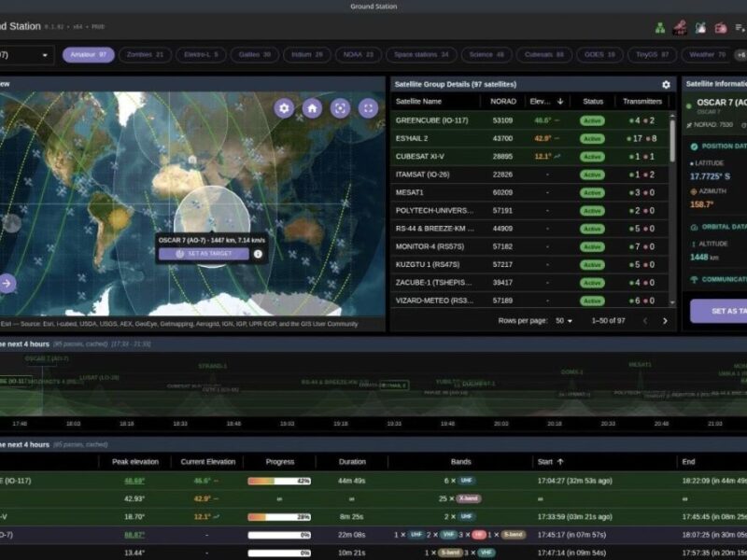747x560 pixels.
Task: Open the rows per page dropdown
Action: point(564,320)
